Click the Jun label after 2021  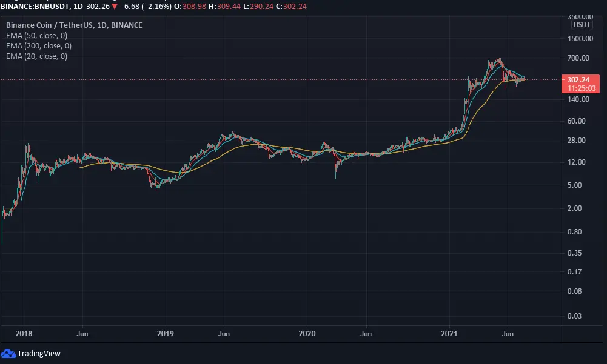tap(508, 334)
